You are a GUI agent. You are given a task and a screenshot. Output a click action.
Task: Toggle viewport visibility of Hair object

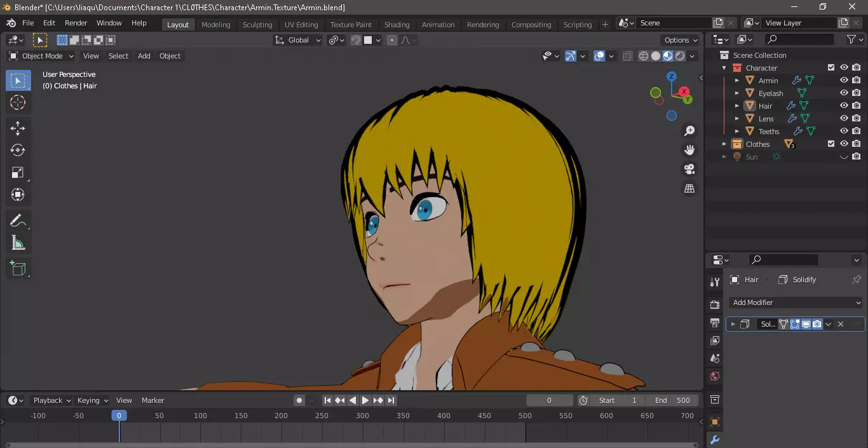click(844, 105)
